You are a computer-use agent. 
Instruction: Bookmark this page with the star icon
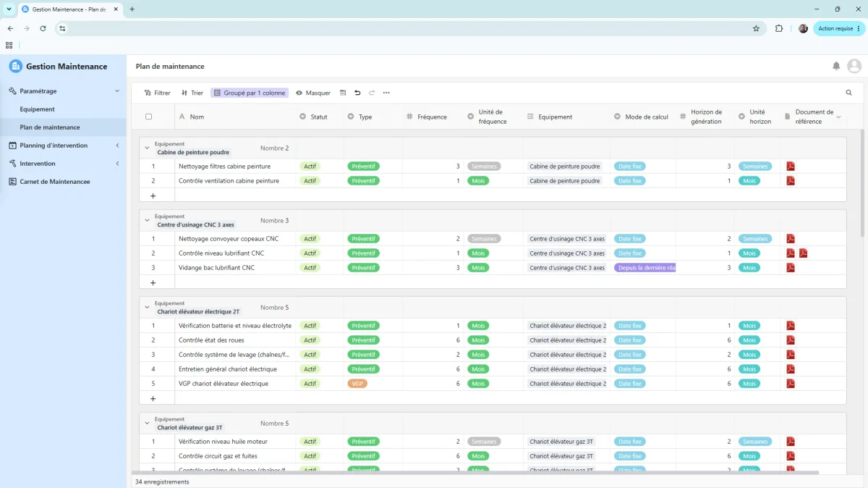point(756,28)
